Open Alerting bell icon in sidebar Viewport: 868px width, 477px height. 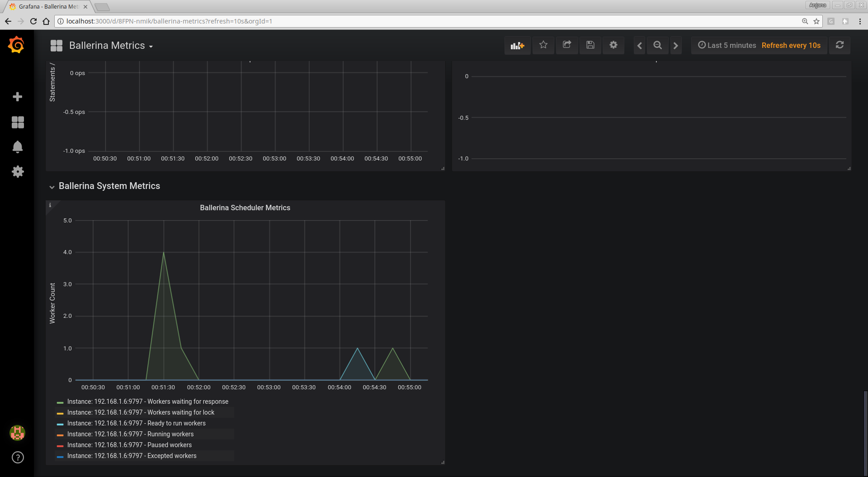pos(18,147)
